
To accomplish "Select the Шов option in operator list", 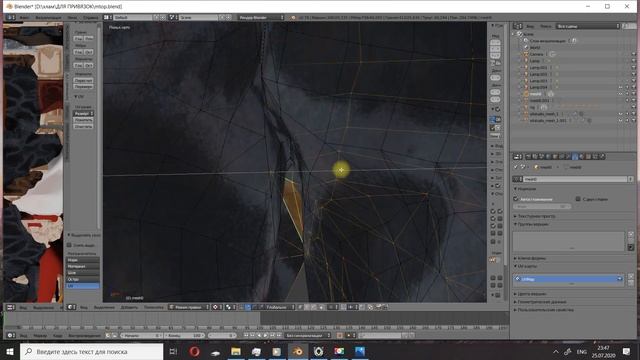I will [x=83, y=273].
